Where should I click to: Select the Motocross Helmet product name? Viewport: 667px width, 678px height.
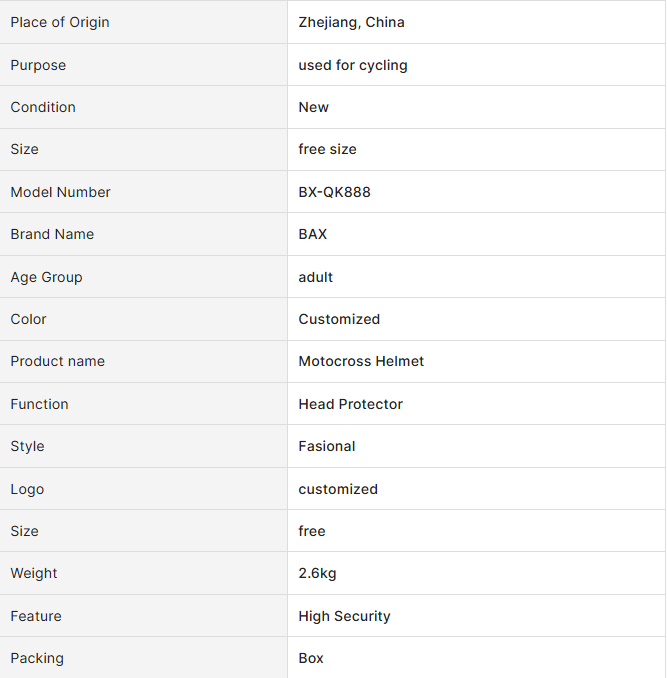[x=361, y=361]
